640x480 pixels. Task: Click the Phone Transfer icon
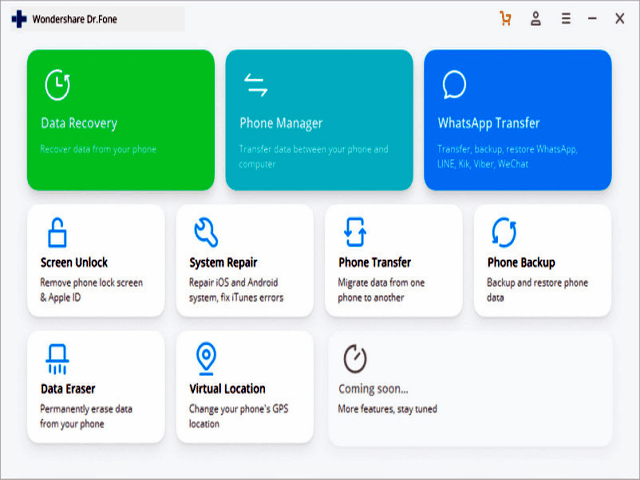pyautogui.click(x=355, y=232)
